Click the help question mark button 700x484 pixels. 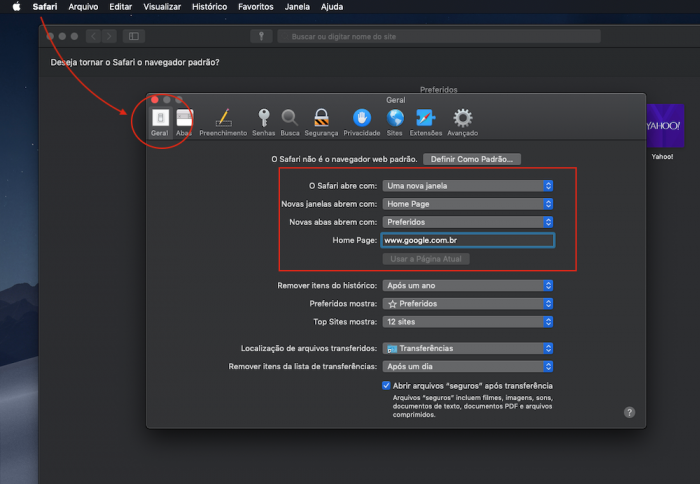(x=629, y=412)
